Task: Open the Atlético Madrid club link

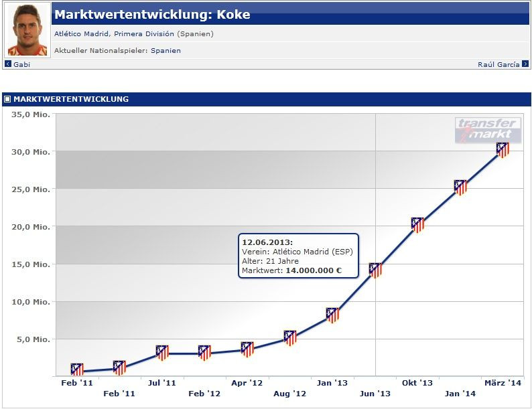Action: pyautogui.click(x=80, y=33)
